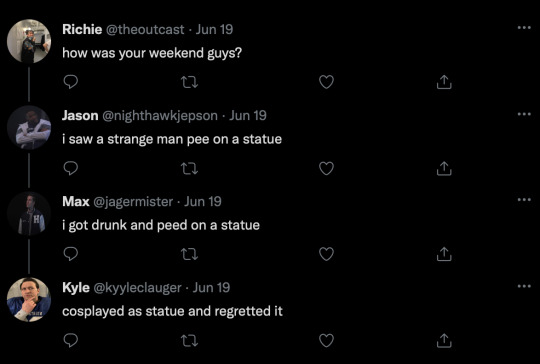
Task: Retweet Kyle's cosplayed as statue tweet
Action: [x=189, y=341]
